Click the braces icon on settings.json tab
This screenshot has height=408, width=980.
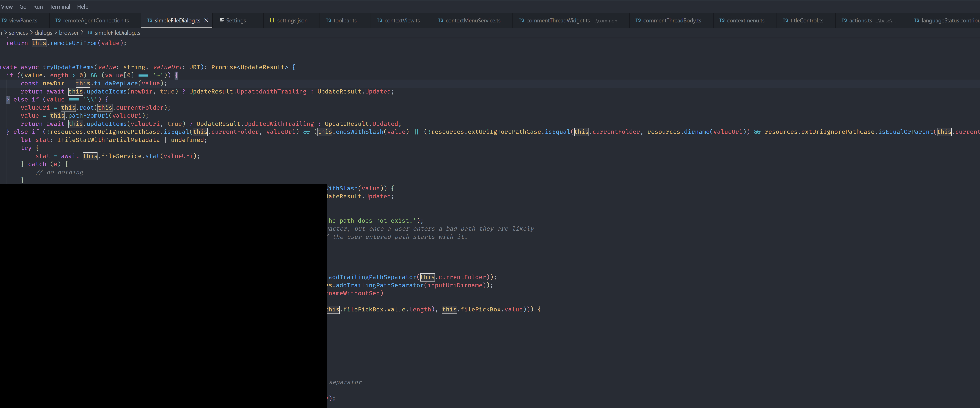[272, 21]
